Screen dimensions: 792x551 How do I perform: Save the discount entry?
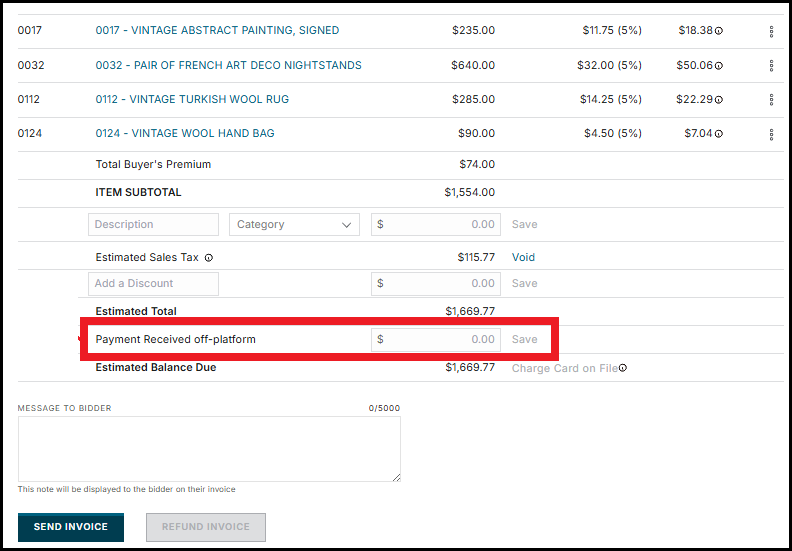pyautogui.click(x=524, y=283)
